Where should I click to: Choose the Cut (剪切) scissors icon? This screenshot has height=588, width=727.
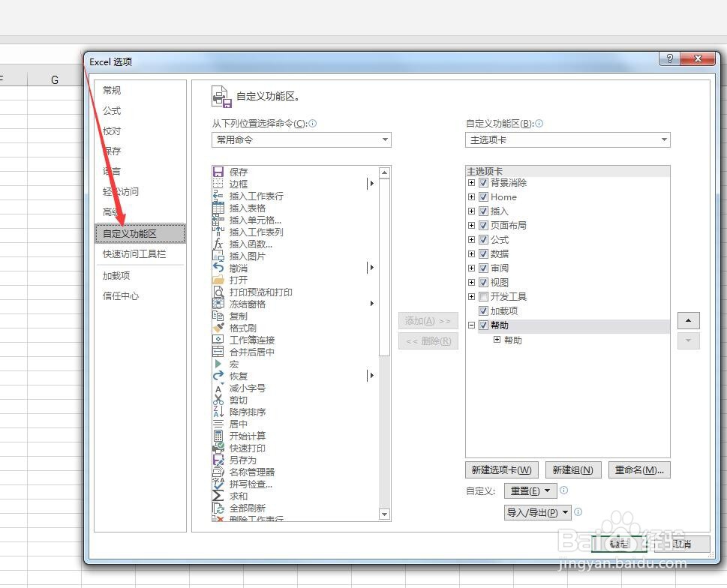point(218,400)
